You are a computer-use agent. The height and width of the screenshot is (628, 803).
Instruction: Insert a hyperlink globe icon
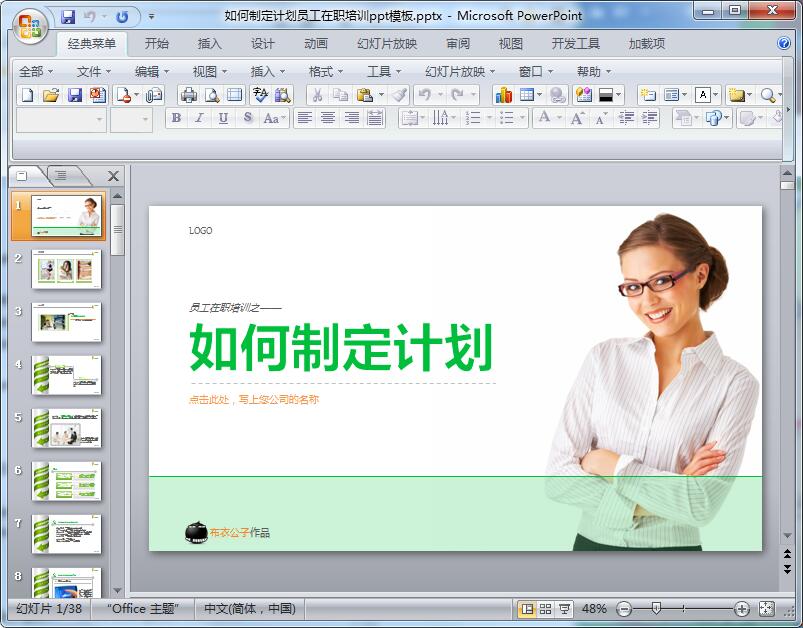tap(557, 95)
